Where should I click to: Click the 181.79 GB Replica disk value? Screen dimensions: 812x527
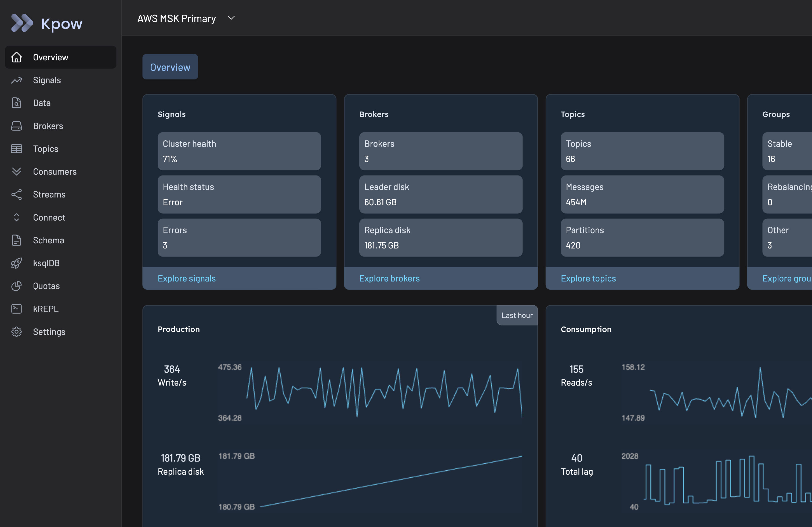pyautogui.click(x=180, y=458)
